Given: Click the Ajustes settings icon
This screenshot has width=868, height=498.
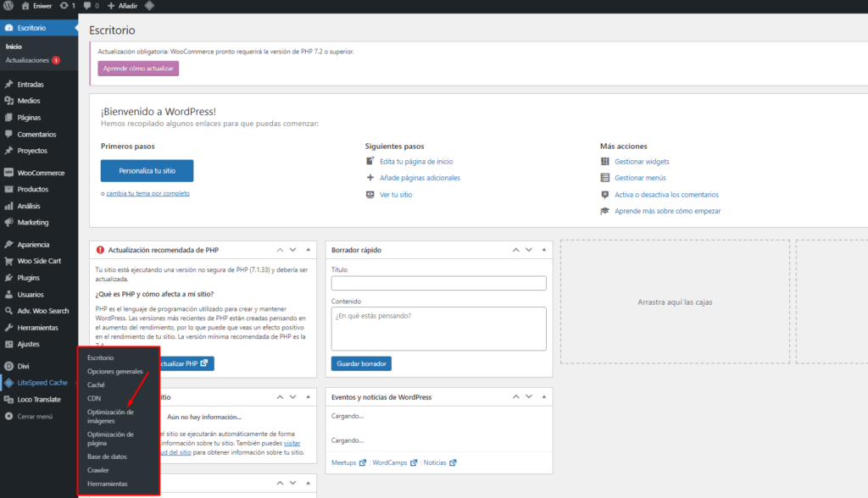Looking at the screenshot, I should 8,344.
